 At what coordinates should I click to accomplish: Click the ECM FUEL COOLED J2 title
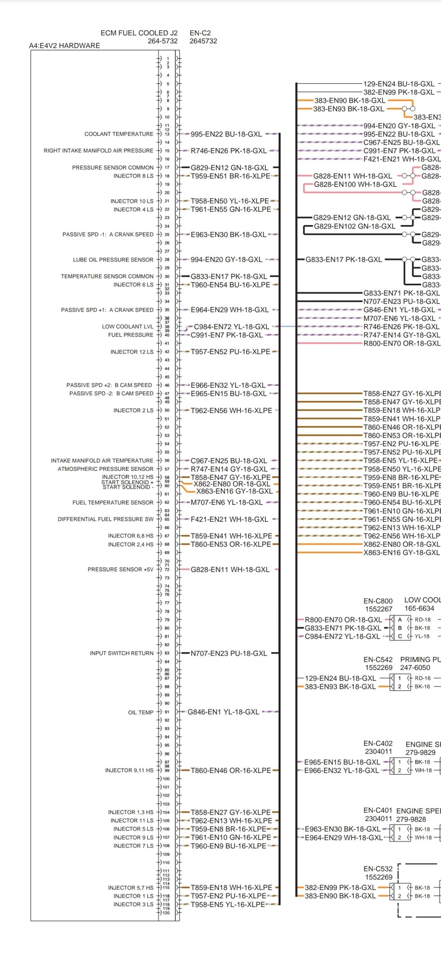(139, 33)
